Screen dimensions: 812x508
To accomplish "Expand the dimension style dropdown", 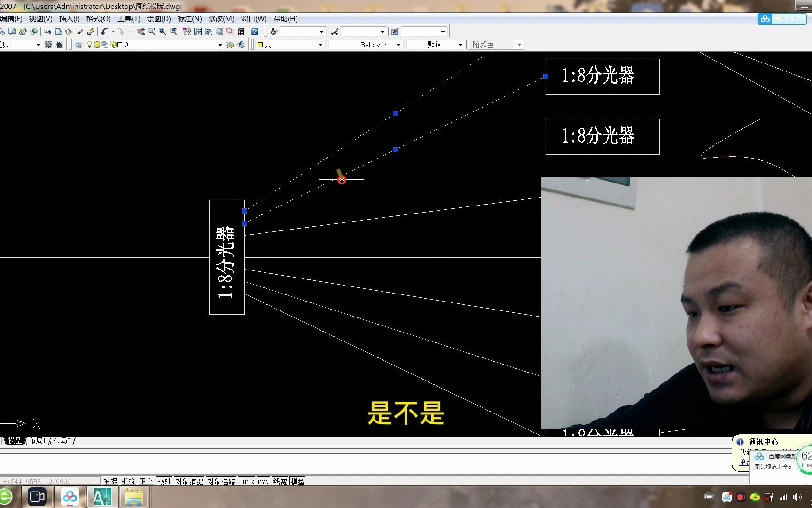I will [x=382, y=32].
